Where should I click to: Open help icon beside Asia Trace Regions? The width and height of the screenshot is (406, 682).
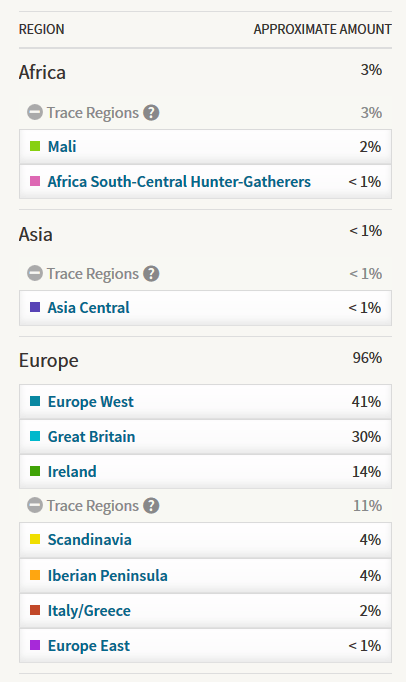pos(151,274)
